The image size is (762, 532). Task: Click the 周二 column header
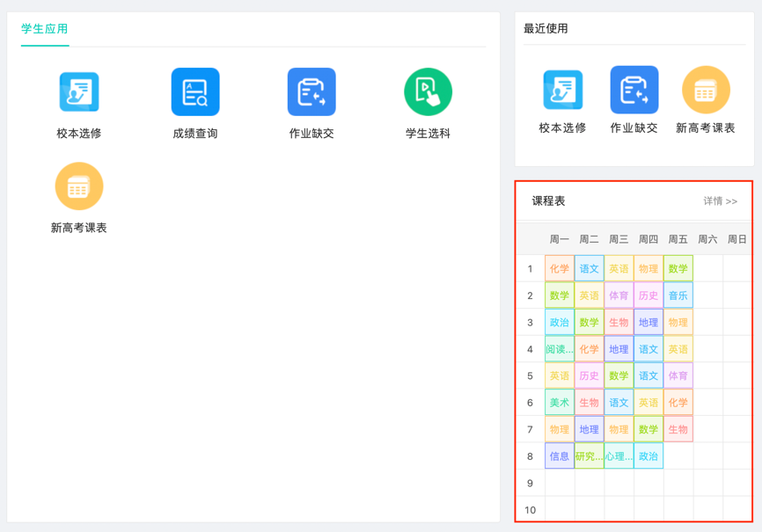[x=589, y=239]
